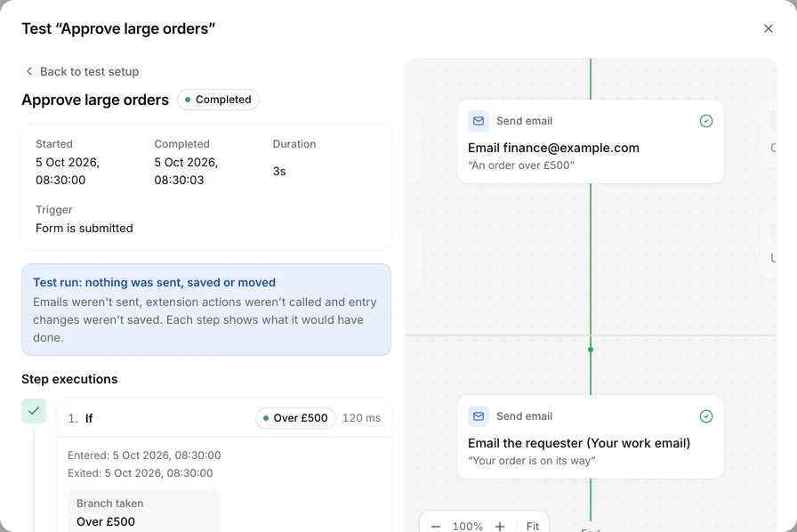797x532 pixels.
Task: Select the connector dot between email steps
Action: pyautogui.click(x=590, y=350)
